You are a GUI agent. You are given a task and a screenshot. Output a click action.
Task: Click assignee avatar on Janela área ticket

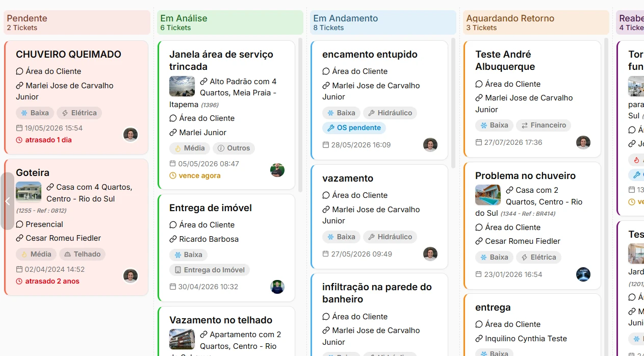click(x=277, y=170)
